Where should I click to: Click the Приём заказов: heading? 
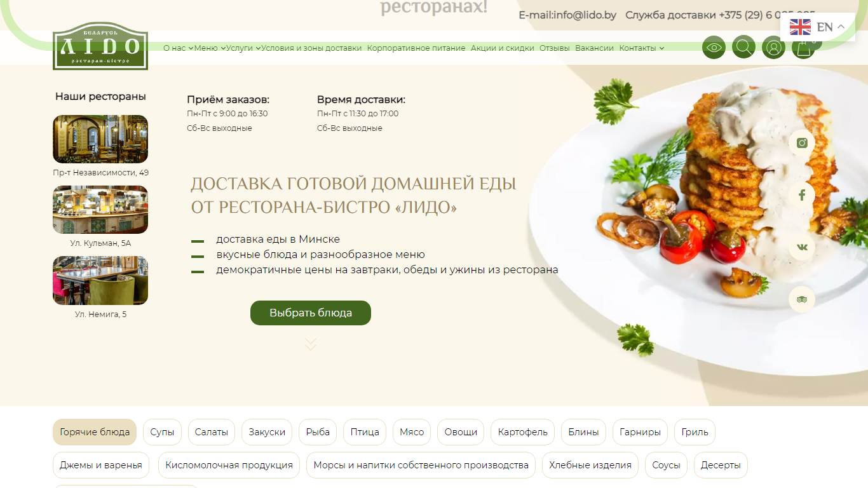pyautogui.click(x=228, y=100)
